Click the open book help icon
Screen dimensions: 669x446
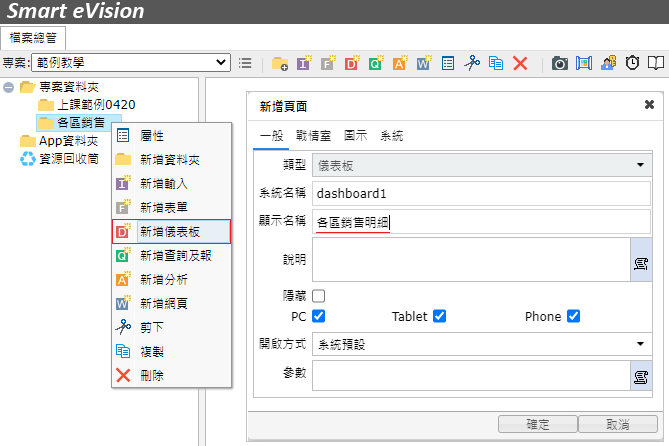click(656, 63)
